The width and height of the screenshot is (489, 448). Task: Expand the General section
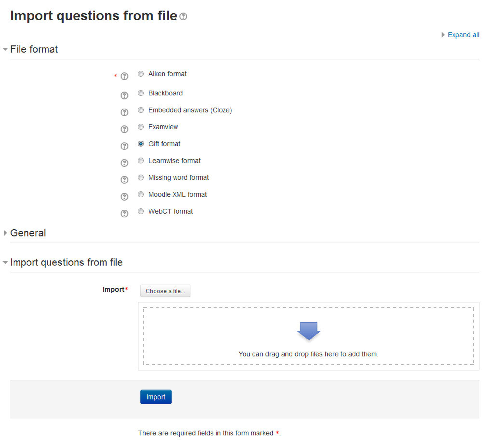pyautogui.click(x=28, y=233)
